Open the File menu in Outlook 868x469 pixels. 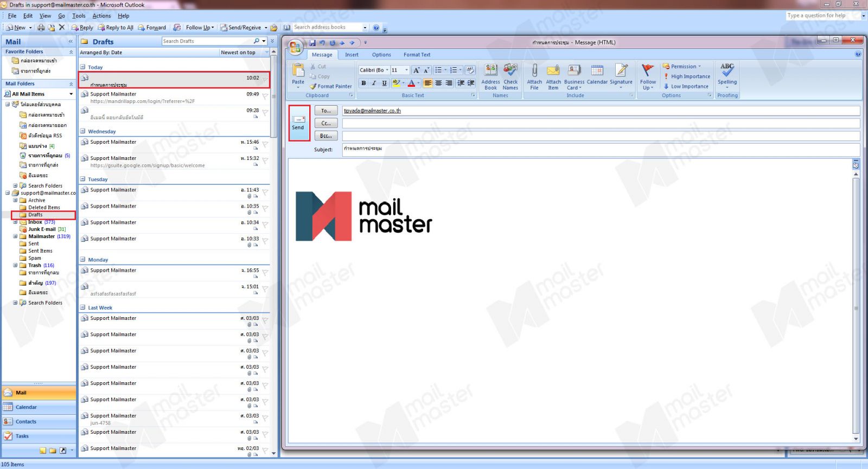(x=12, y=16)
